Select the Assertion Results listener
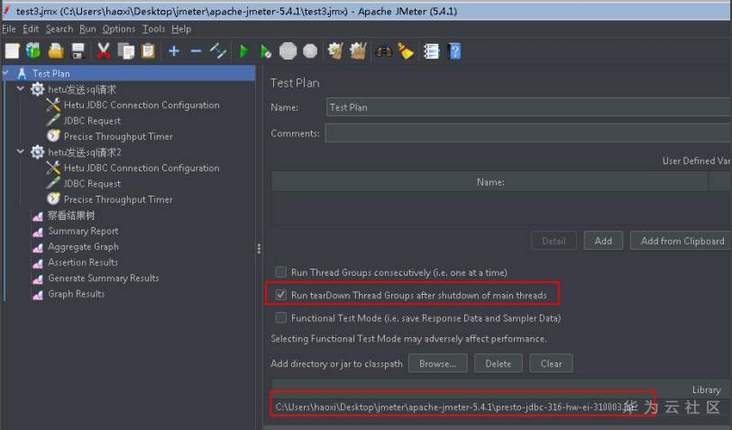Image resolution: width=732 pixels, height=430 pixels. coord(82,262)
